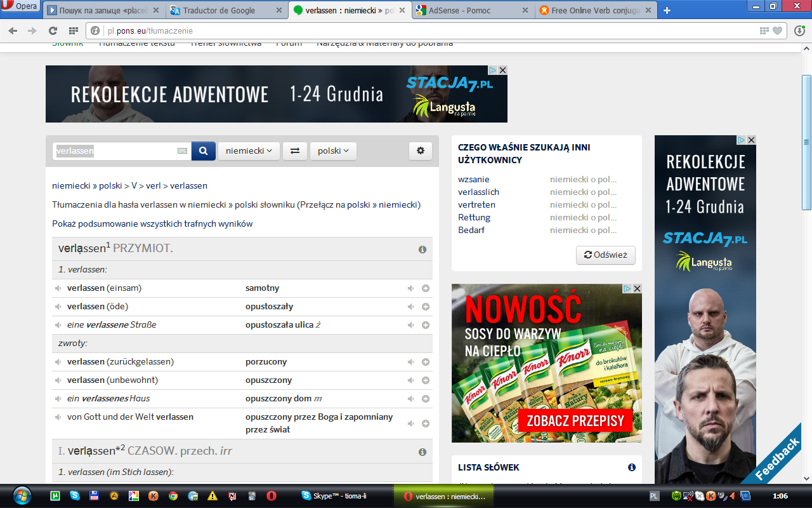Select the verlassen : niemiecki tab
Image resolution: width=812 pixels, height=508 pixels.
pyautogui.click(x=349, y=10)
